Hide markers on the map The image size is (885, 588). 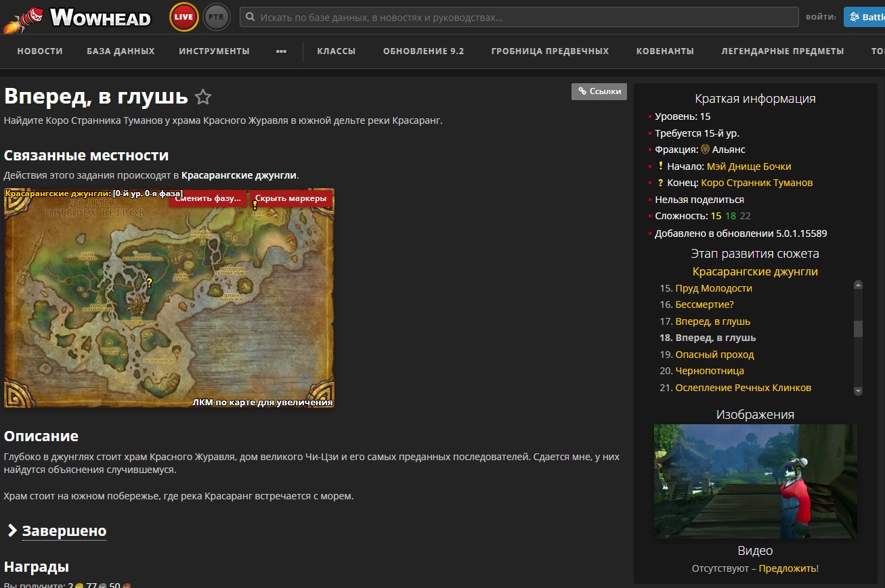(290, 198)
